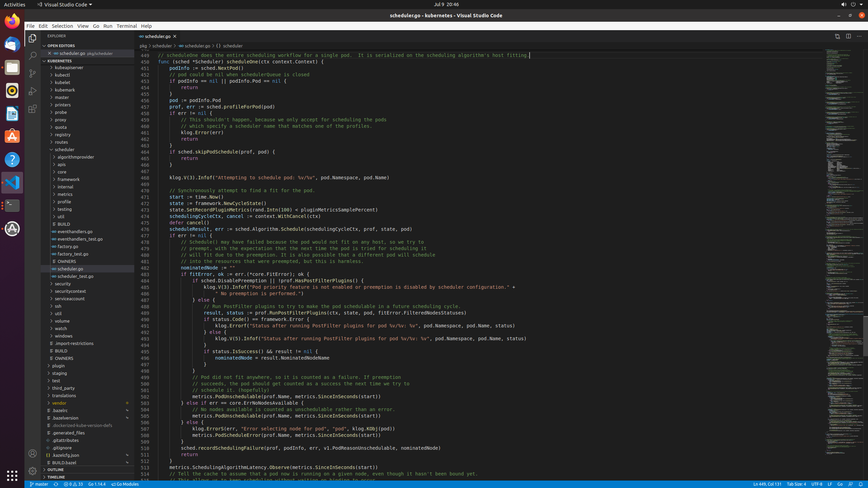Open the File menu

click(x=31, y=26)
